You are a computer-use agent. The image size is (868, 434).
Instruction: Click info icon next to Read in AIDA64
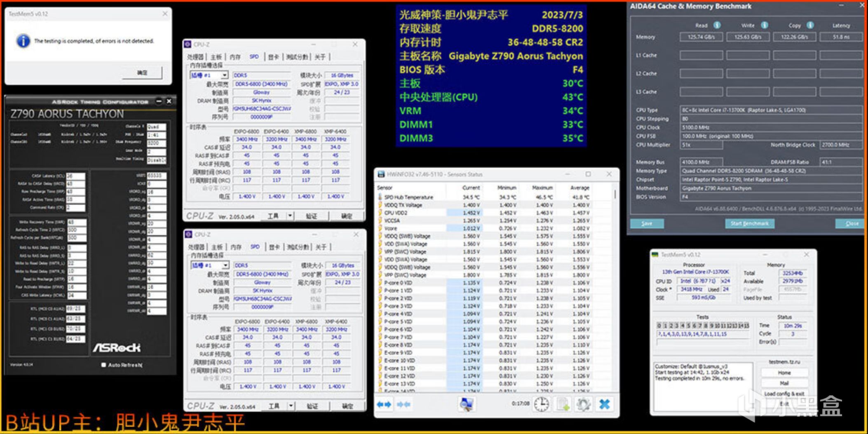coord(717,25)
